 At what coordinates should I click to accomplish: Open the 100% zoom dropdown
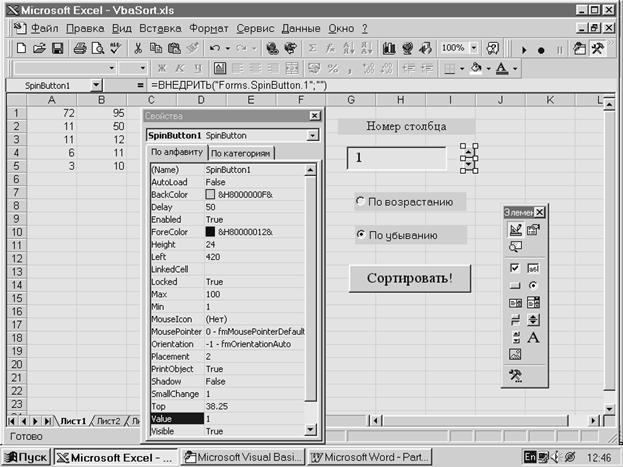pyautogui.click(x=473, y=48)
